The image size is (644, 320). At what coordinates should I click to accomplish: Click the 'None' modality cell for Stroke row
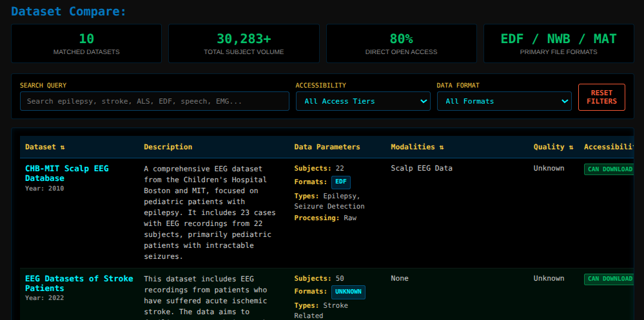400,278
